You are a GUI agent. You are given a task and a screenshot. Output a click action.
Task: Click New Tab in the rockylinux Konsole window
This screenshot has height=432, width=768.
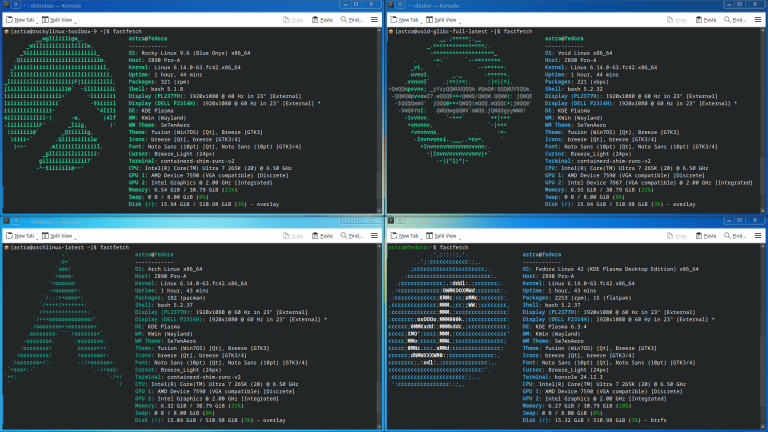pos(20,20)
